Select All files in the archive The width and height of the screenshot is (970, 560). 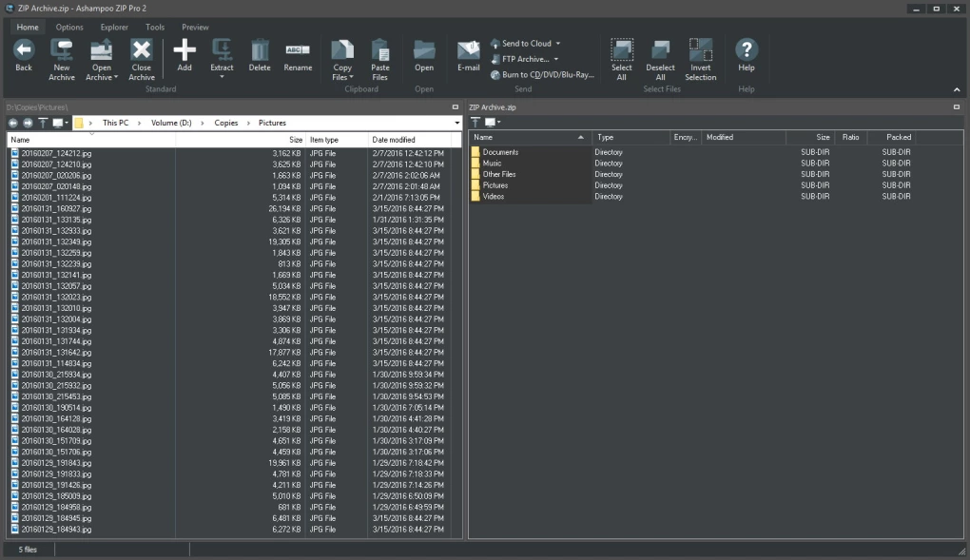622,59
